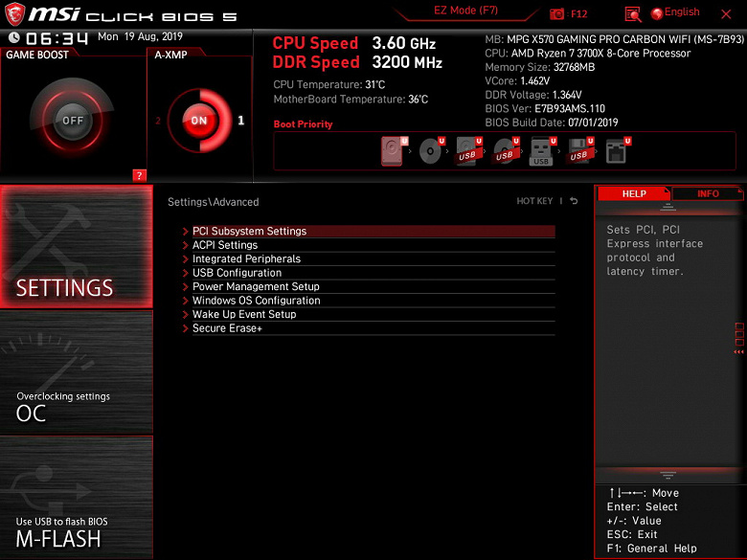Click the HOT KEY button
The width and height of the screenshot is (747, 560).
[534, 201]
